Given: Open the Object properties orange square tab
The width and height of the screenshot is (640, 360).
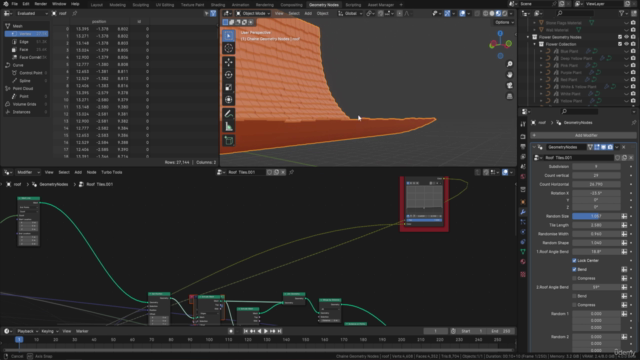Looking at the screenshot, I should 523,202.
